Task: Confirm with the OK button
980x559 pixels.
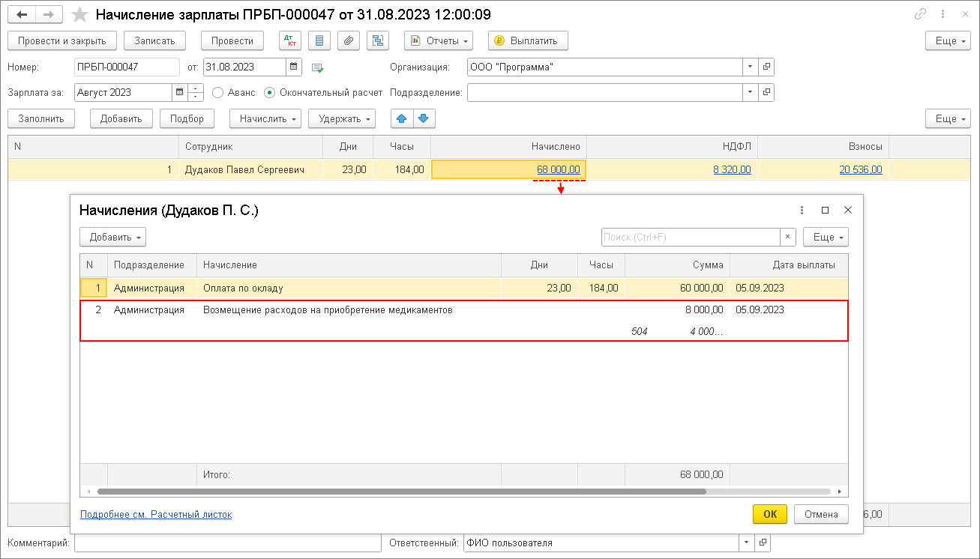Action: point(770,514)
